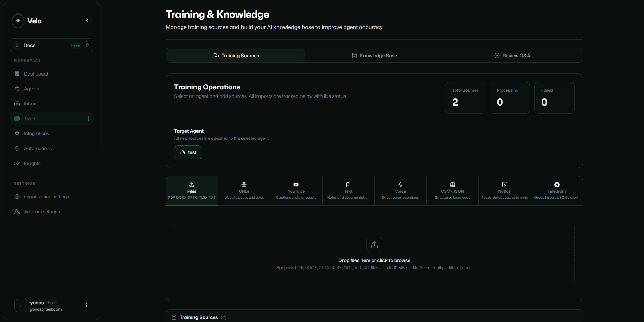Open the yonas user menu three dots
Image resolution: width=644 pixels, height=322 pixels.
click(x=86, y=305)
